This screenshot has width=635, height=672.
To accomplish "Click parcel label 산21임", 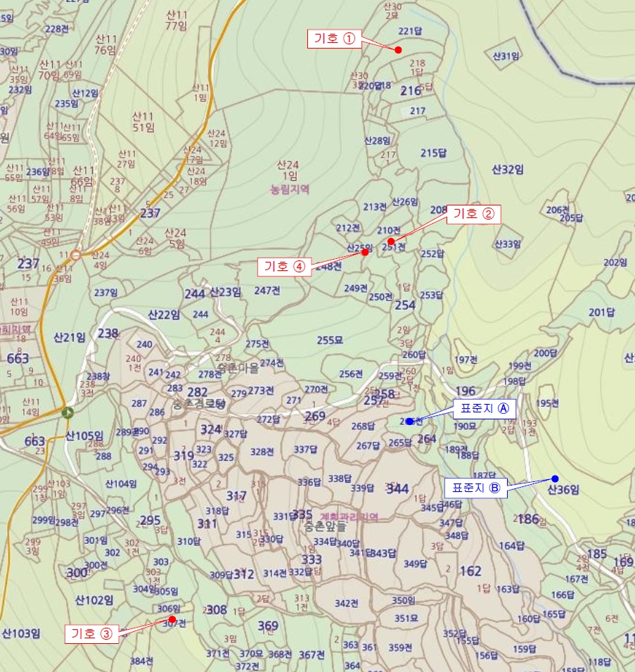I will [x=70, y=338].
